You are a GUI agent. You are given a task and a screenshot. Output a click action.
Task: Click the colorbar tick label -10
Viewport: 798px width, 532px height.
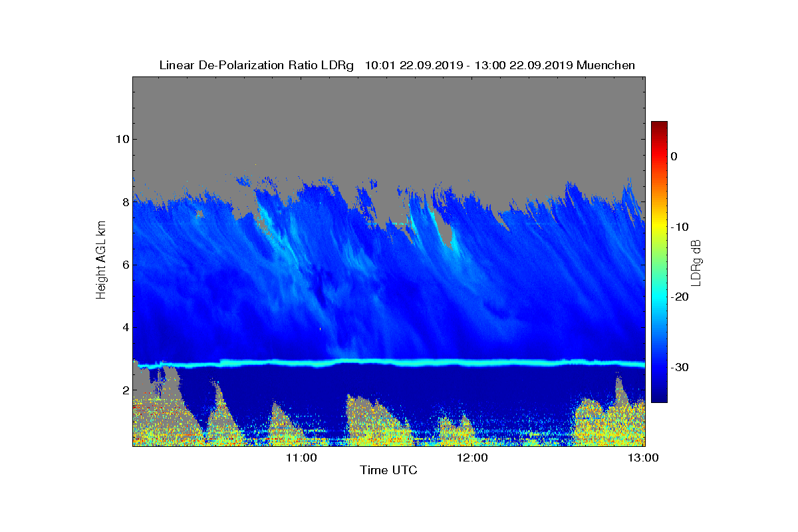[679, 227]
